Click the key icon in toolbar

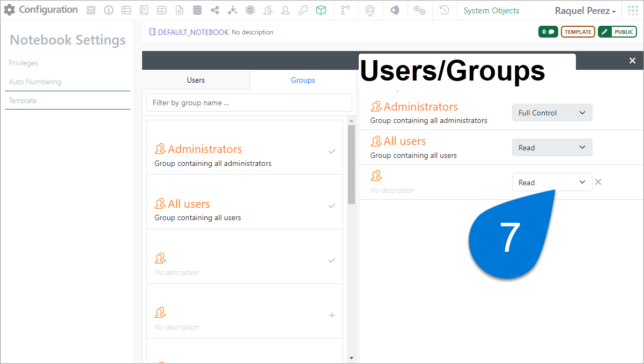(303, 10)
